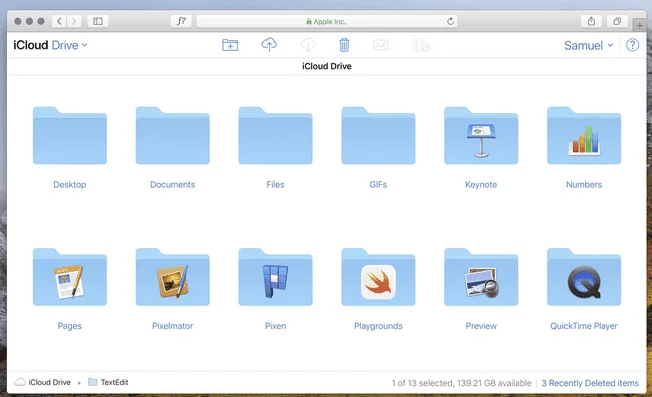Click the Keynote label text
The image size is (652, 397).
481,185
